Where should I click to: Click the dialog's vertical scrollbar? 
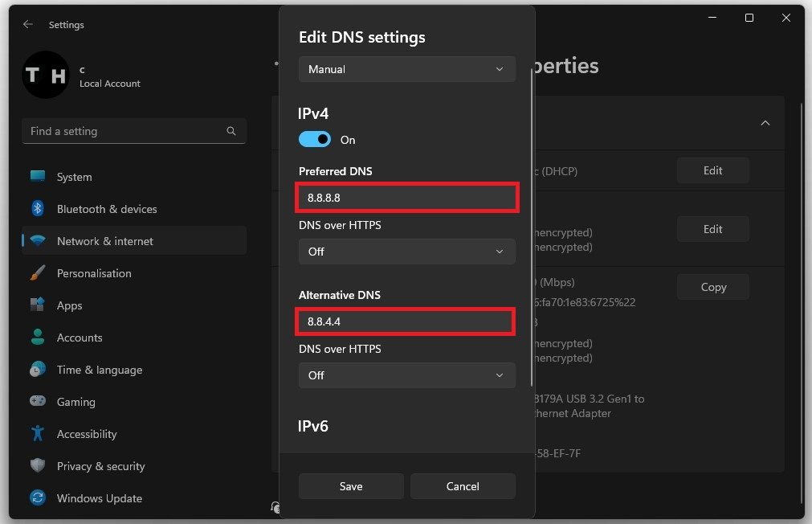tap(532, 228)
